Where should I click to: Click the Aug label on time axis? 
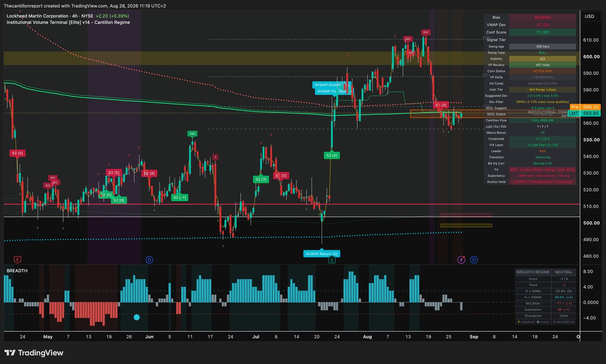(367, 337)
